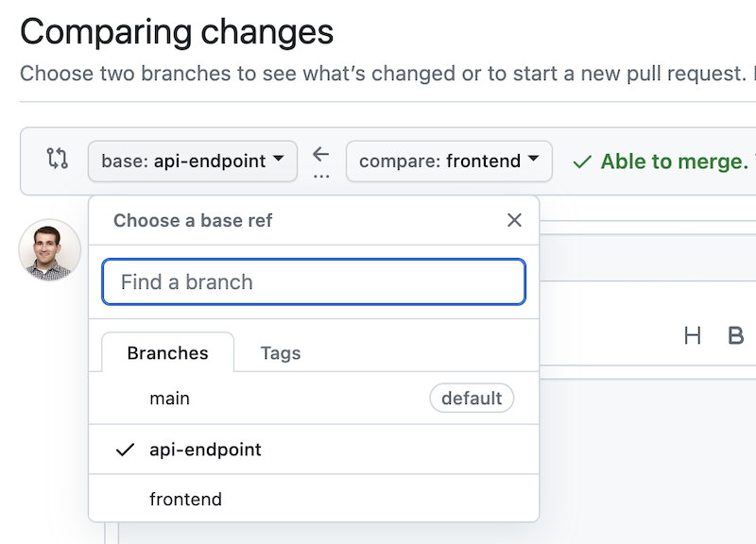The image size is (756, 544).
Task: Click the heading formatting icon
Action: (x=693, y=335)
